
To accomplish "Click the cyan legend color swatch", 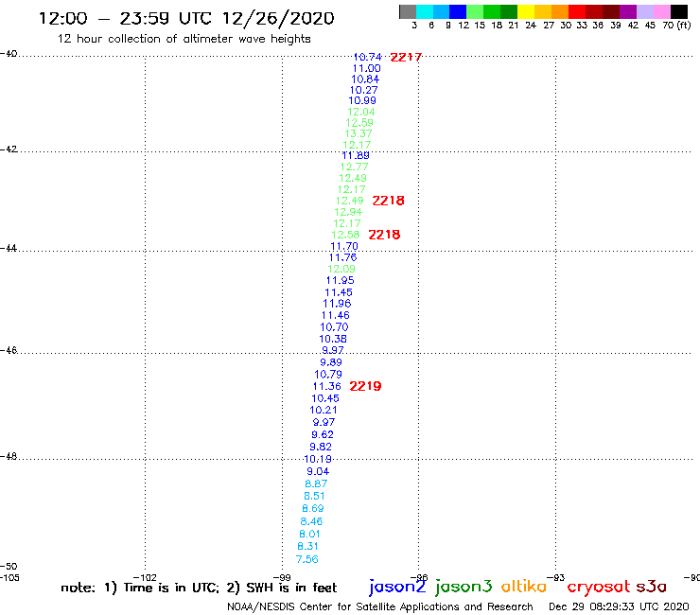I will click(425, 11).
